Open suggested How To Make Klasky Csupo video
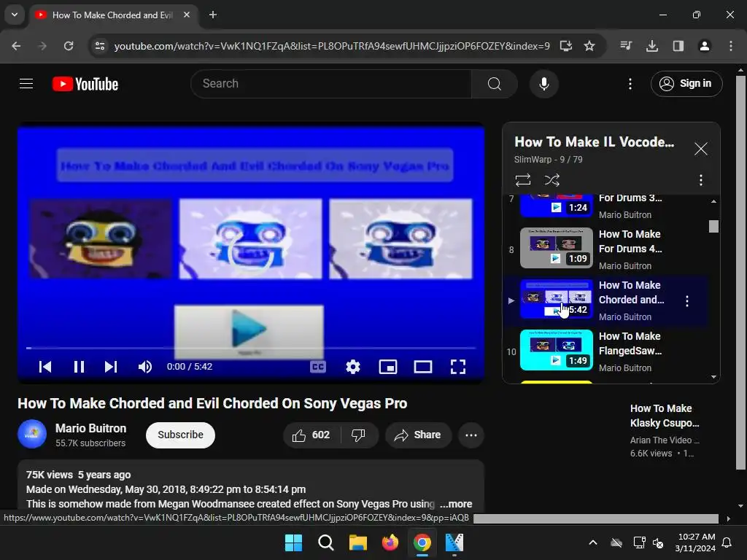Image resolution: width=747 pixels, height=560 pixels. point(665,416)
